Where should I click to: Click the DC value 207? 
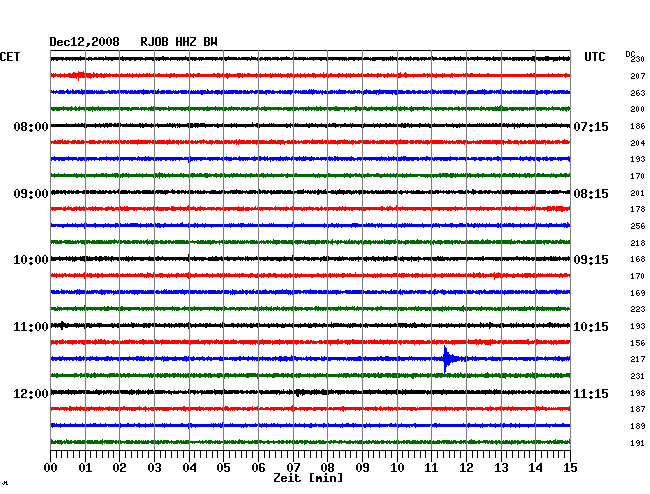point(638,76)
